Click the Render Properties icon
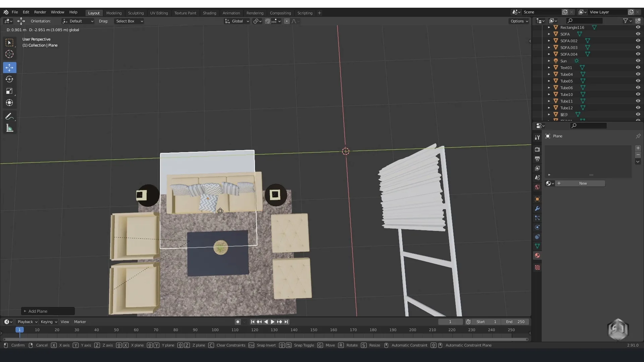This screenshot has height=362, width=644. pos(537,149)
